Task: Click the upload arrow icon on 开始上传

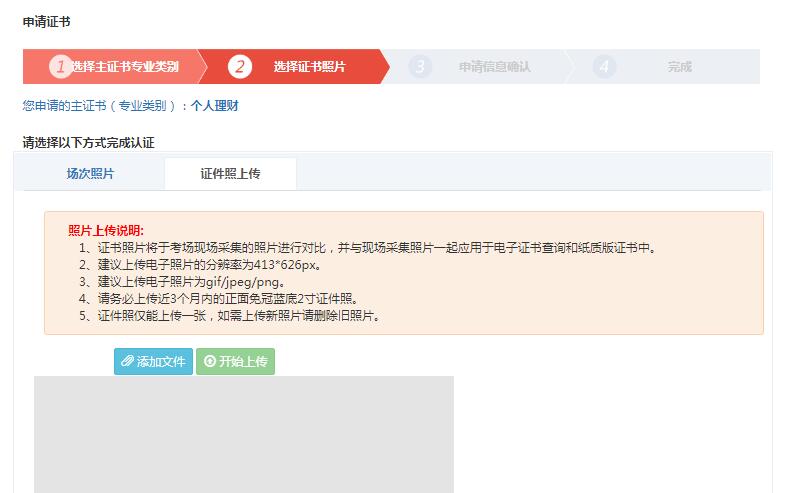Action: pyautogui.click(x=209, y=362)
